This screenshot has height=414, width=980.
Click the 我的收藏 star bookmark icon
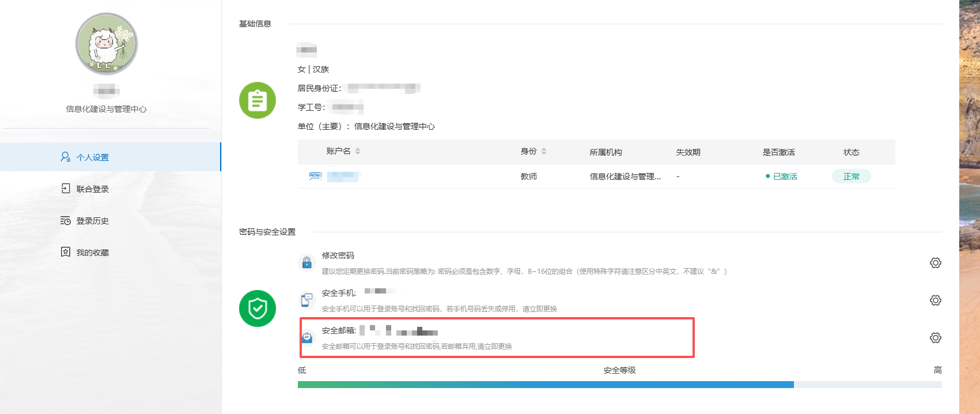pos(66,252)
